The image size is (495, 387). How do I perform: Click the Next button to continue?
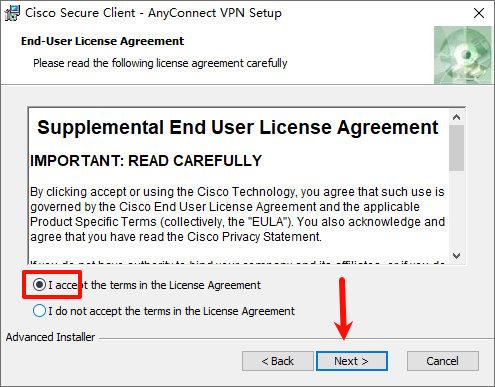click(352, 361)
